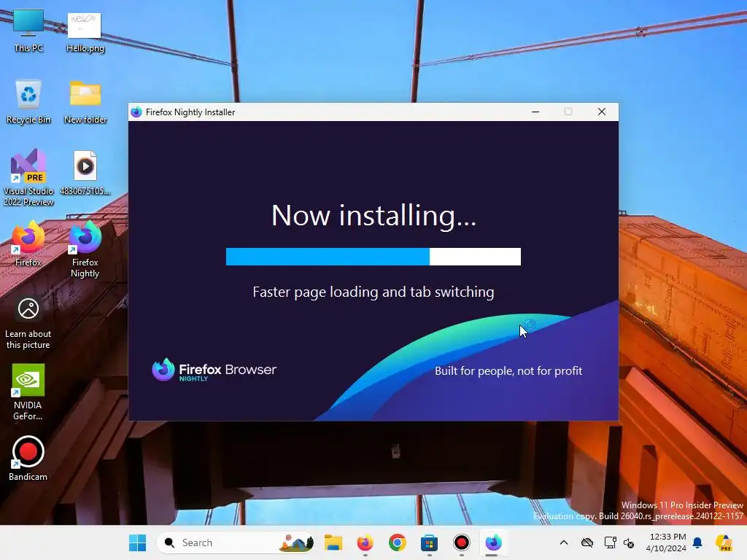Click the Learn about this picture icon

click(28, 323)
